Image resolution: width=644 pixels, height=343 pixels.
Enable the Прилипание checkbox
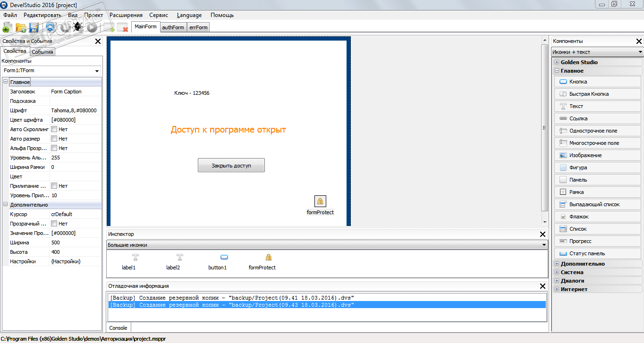click(x=54, y=186)
